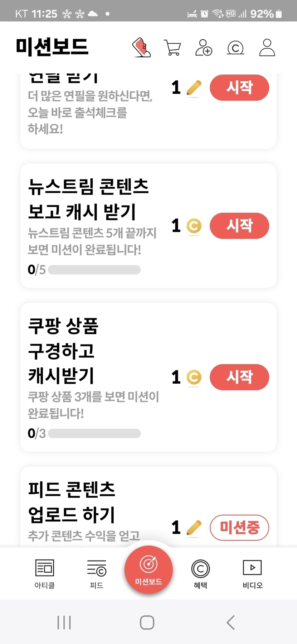Screen dimensions: 297x644
Task: Switch to the 피드 tab
Action: [97, 573]
